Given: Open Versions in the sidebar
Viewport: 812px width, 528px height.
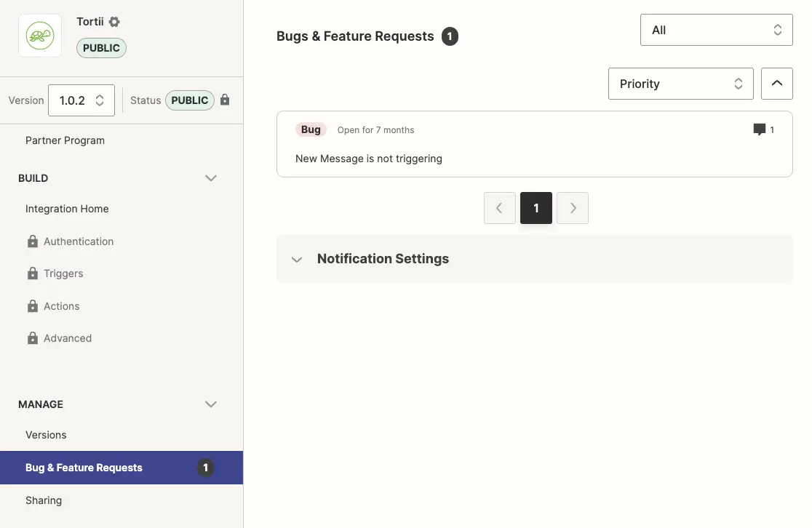Looking at the screenshot, I should click(x=46, y=435).
